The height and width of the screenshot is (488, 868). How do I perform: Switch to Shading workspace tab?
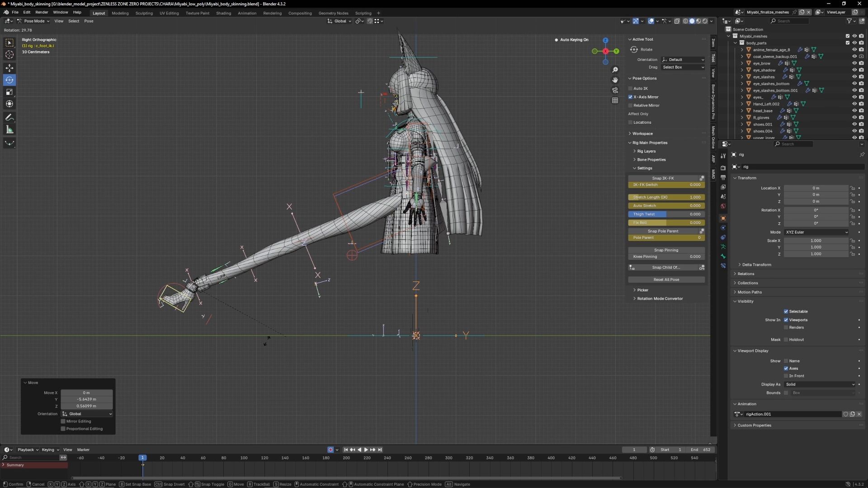[x=223, y=13]
